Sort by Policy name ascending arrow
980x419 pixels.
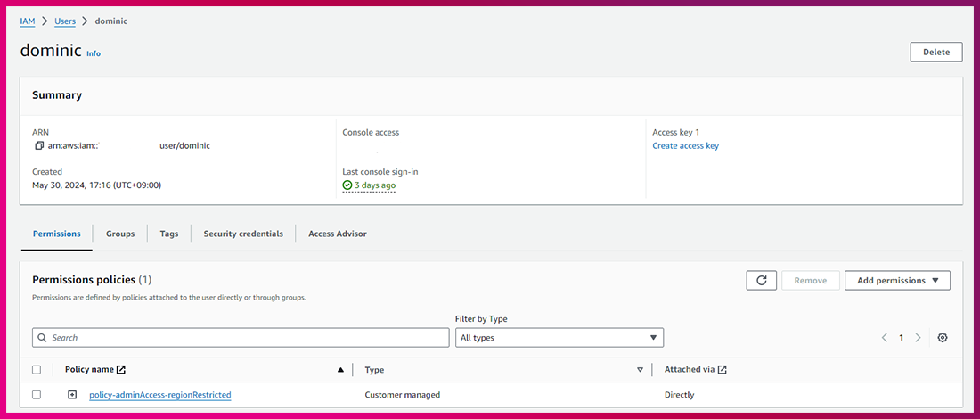click(340, 370)
